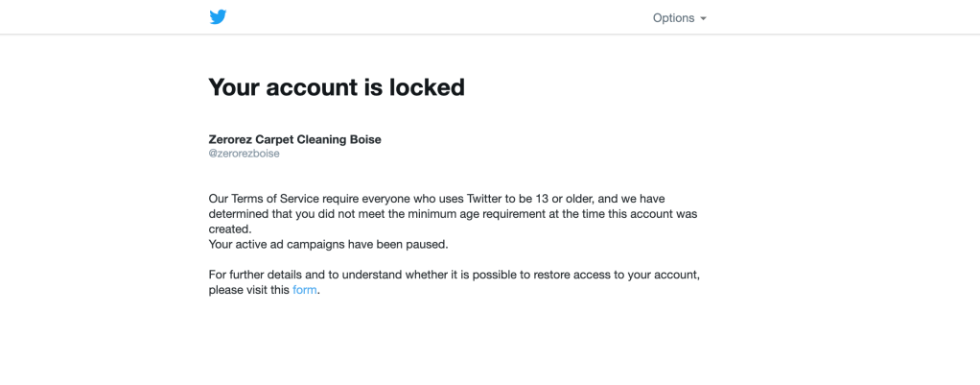Open the Options dropdown menu
980x385 pixels.
(673, 18)
